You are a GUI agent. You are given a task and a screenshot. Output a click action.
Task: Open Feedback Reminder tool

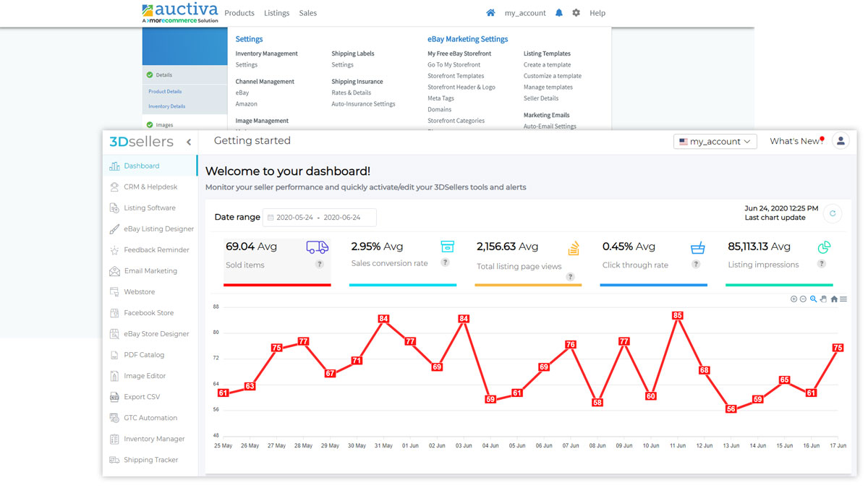point(149,249)
